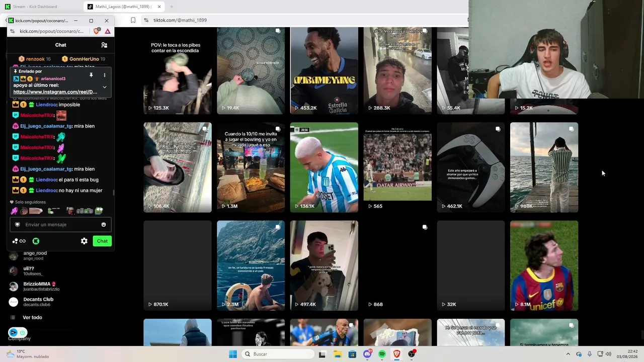Open OBS Studio from taskbar
Viewport: 644px width, 362px height.
click(412, 354)
